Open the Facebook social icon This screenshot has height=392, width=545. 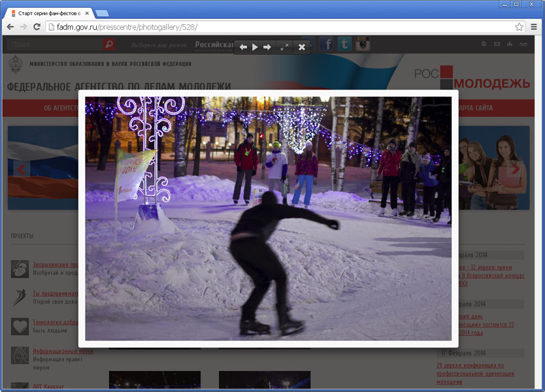click(326, 44)
